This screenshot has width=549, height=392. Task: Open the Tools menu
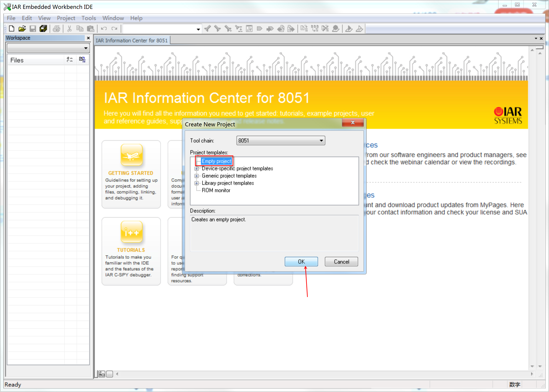click(x=88, y=18)
